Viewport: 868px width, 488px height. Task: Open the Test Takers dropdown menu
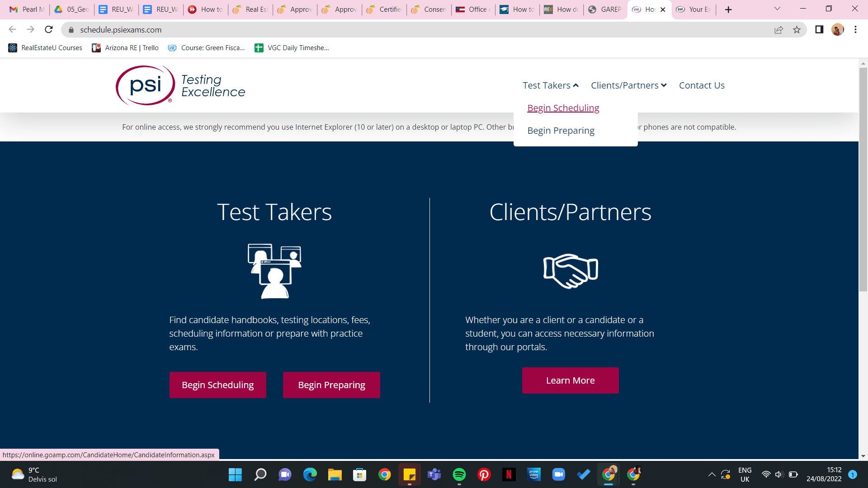(x=549, y=85)
